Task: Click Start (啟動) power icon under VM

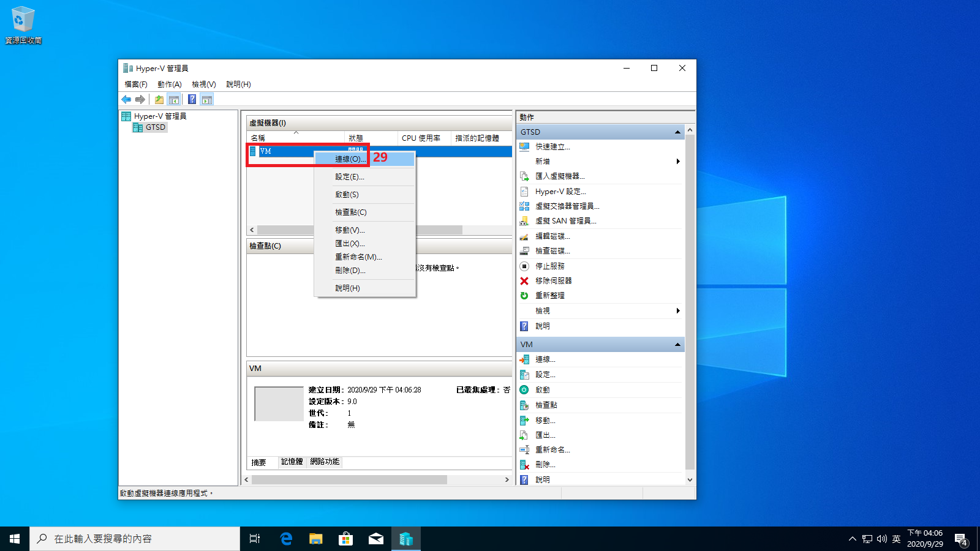Action: click(524, 390)
